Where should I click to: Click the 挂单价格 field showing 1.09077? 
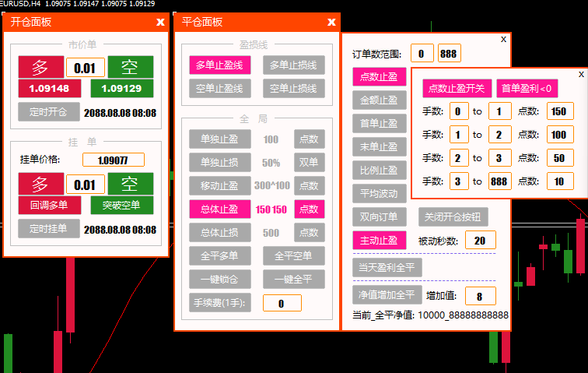tap(114, 160)
